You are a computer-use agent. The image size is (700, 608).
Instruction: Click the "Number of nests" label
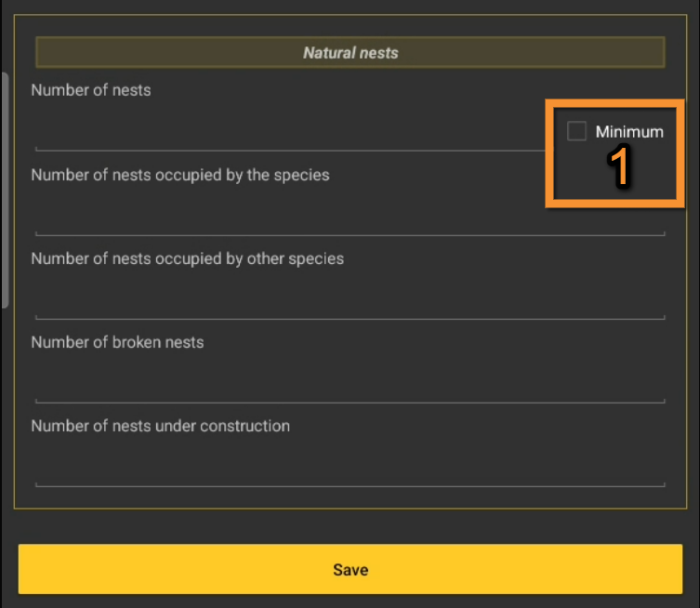[x=91, y=90]
